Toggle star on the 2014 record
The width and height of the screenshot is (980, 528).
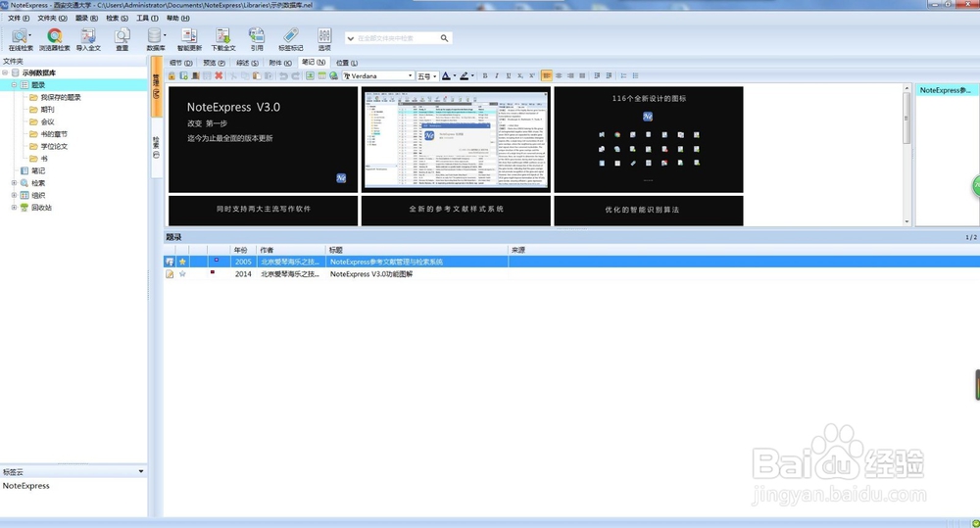pos(182,273)
